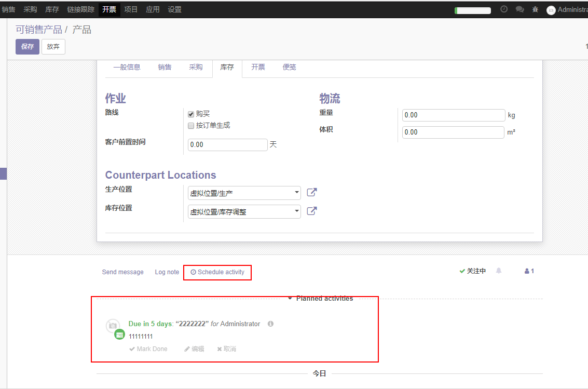Switch to the 销售 product tab
This screenshot has height=389, width=588.
165,68
